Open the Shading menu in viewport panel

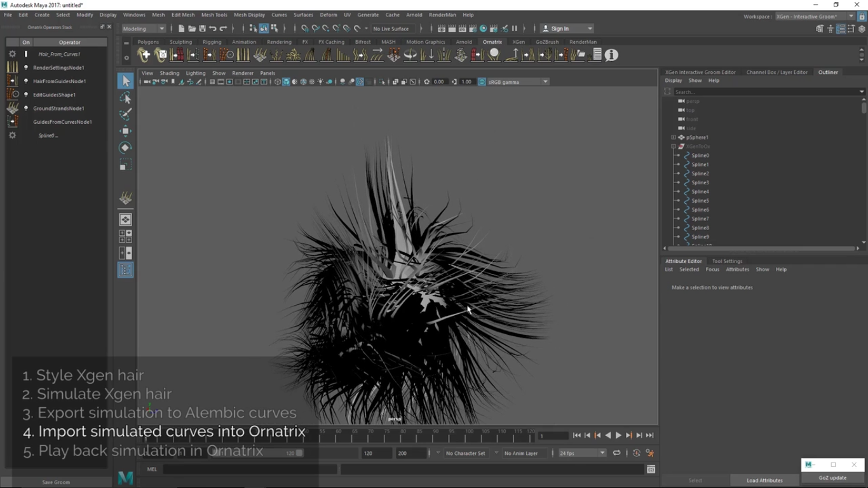click(169, 73)
